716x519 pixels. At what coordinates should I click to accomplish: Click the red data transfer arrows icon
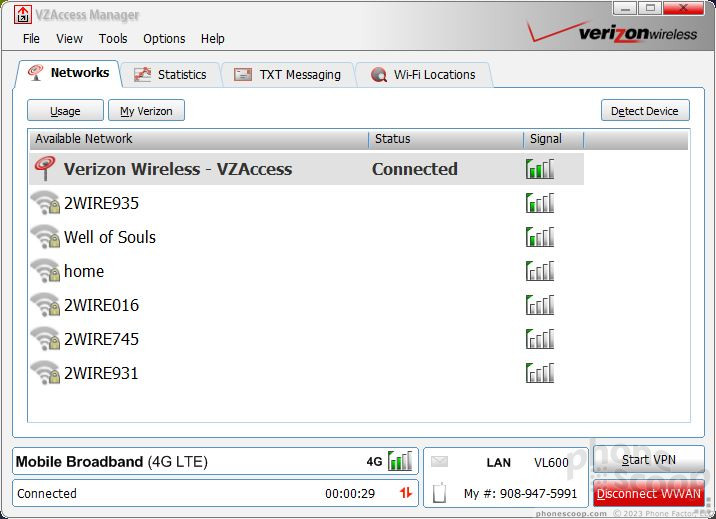point(405,493)
